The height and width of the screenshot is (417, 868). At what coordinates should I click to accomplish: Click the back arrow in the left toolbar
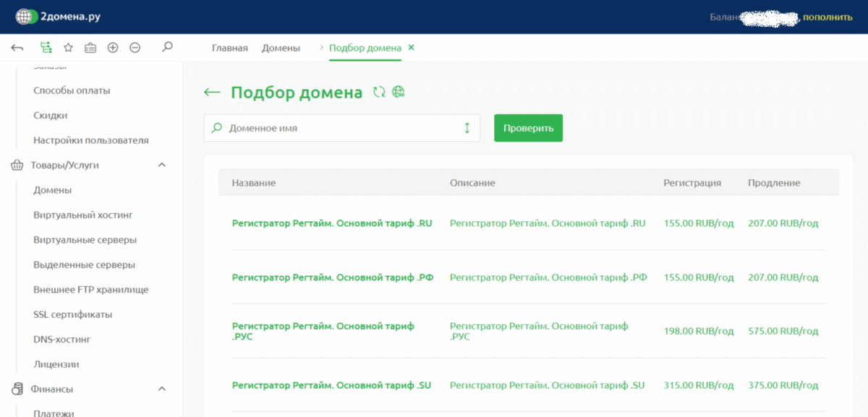[17, 48]
